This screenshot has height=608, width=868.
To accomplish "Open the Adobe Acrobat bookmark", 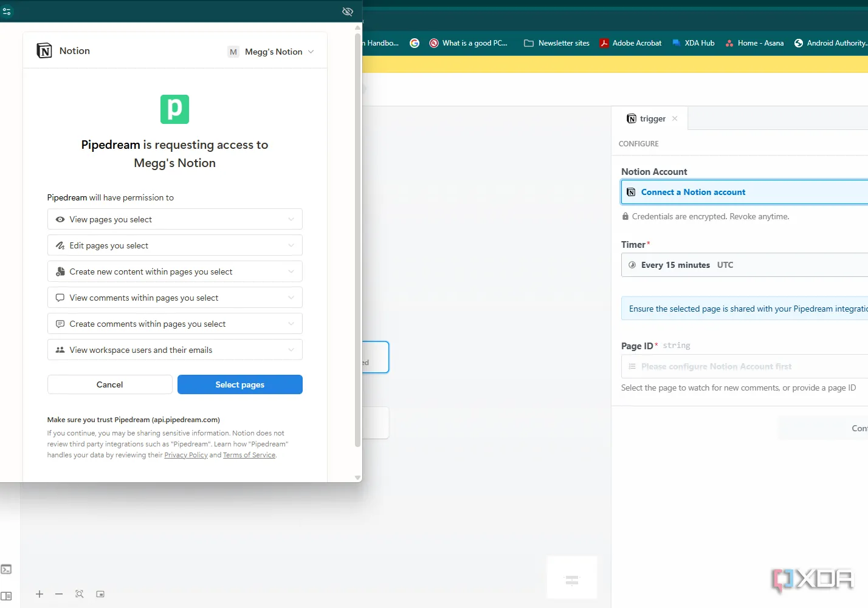I will (x=630, y=43).
